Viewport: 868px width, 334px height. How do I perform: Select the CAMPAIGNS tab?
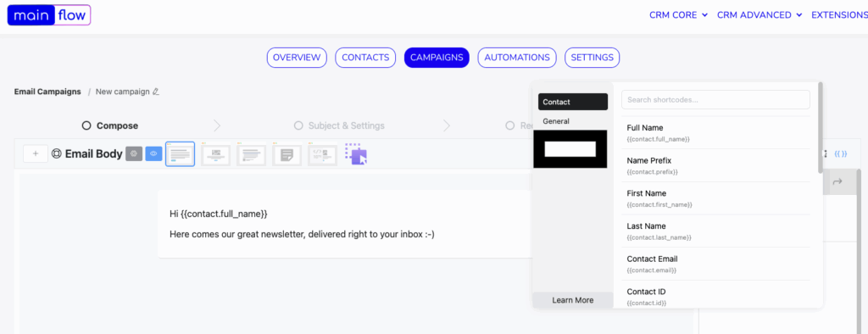(x=437, y=58)
